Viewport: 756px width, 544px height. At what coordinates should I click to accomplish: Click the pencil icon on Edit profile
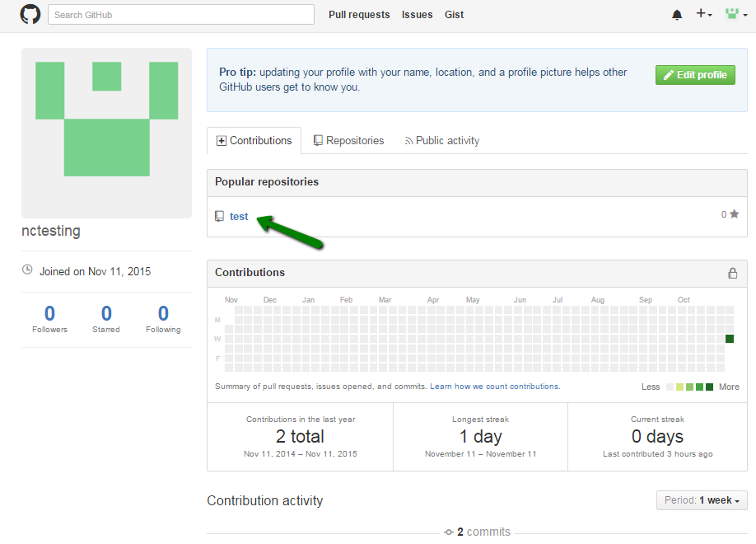(x=668, y=73)
